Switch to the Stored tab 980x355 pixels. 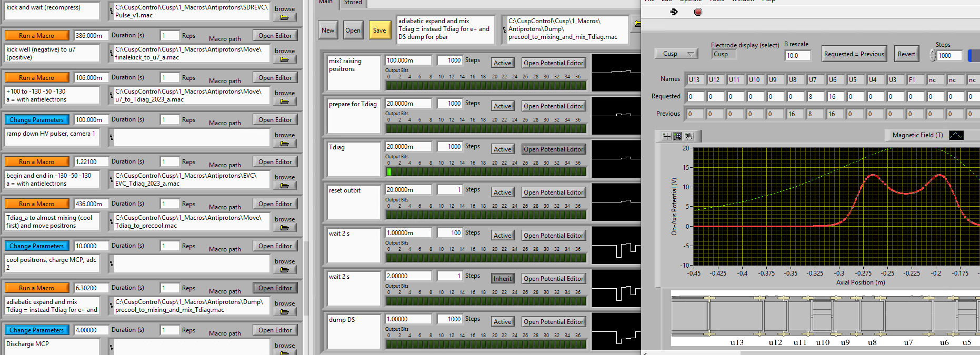tap(353, 3)
